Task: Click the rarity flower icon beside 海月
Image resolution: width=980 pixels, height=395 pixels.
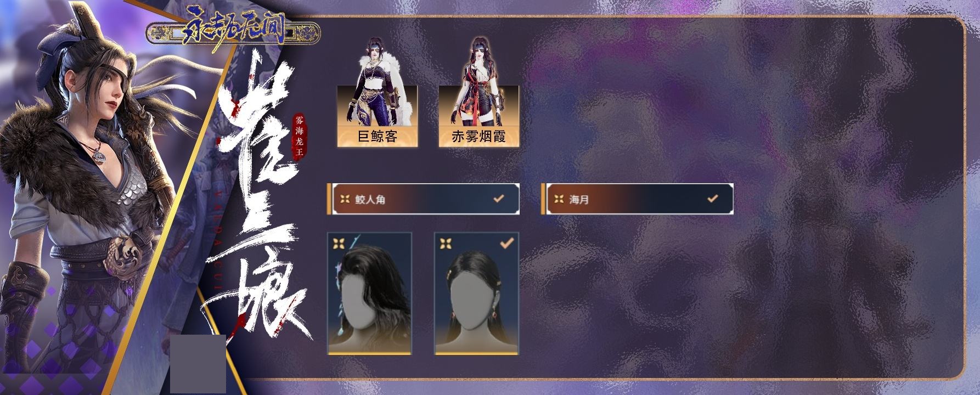Action: click(x=559, y=199)
